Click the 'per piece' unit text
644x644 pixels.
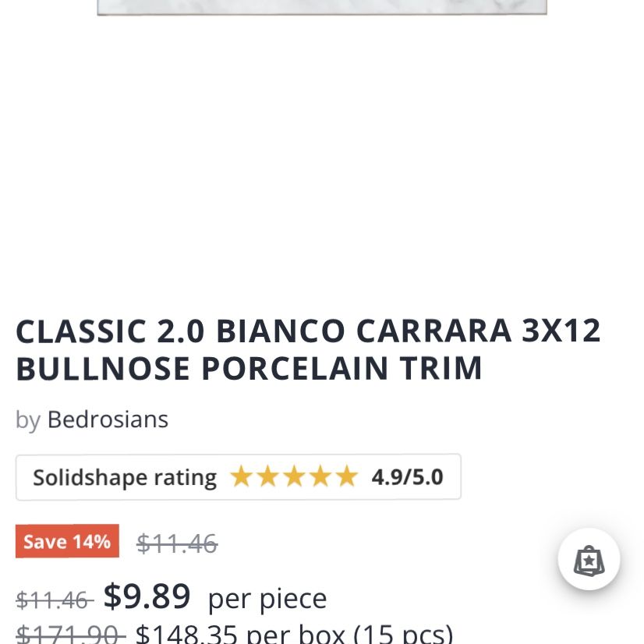[x=267, y=599]
